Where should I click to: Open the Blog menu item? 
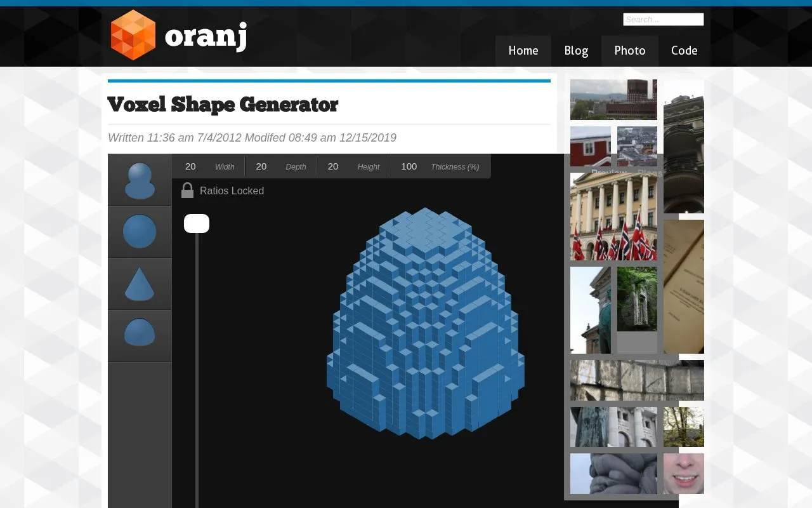[x=576, y=51]
